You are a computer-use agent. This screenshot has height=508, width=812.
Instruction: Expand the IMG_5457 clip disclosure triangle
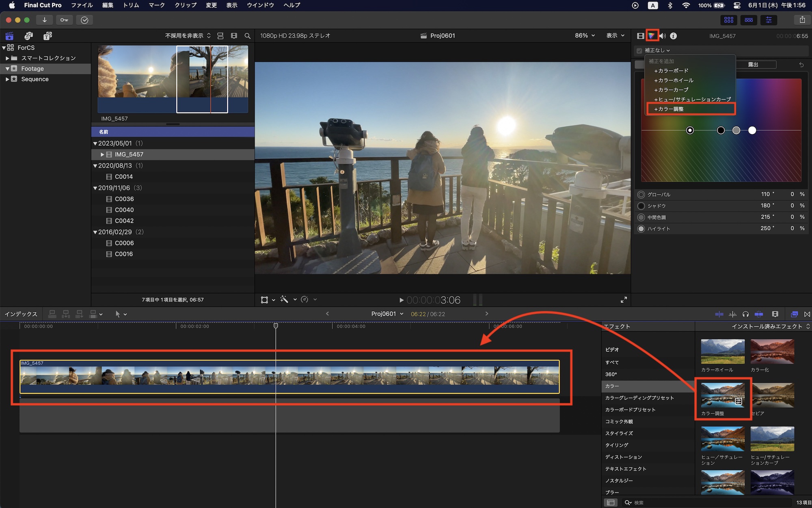point(102,154)
